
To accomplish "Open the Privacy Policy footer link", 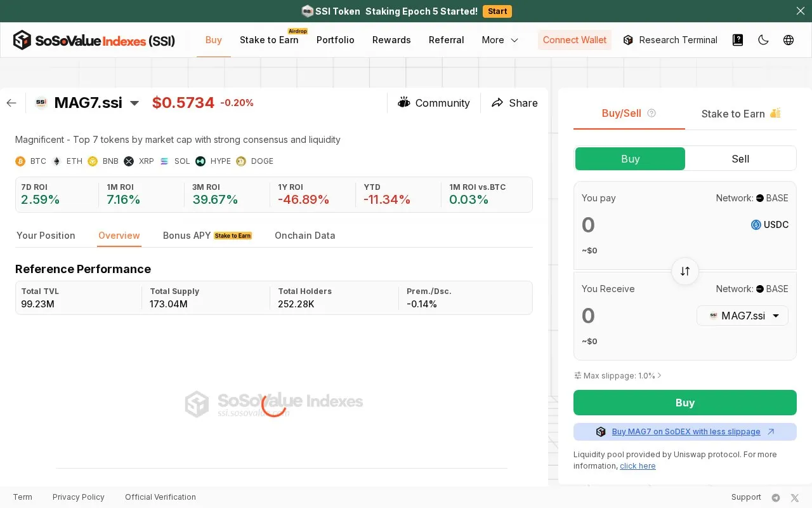I will tap(79, 497).
